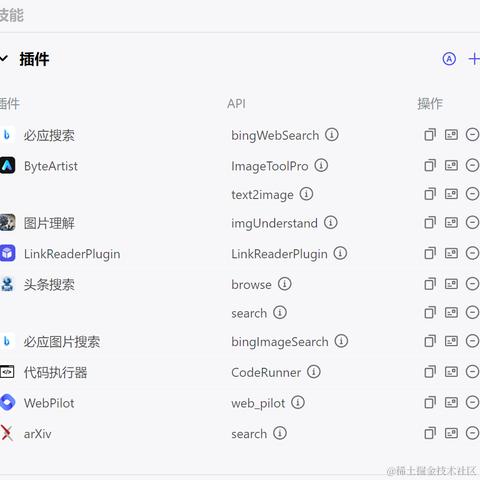The height and width of the screenshot is (480, 480).
Task: Select the ByteArtist plugin name
Action: pos(51,166)
